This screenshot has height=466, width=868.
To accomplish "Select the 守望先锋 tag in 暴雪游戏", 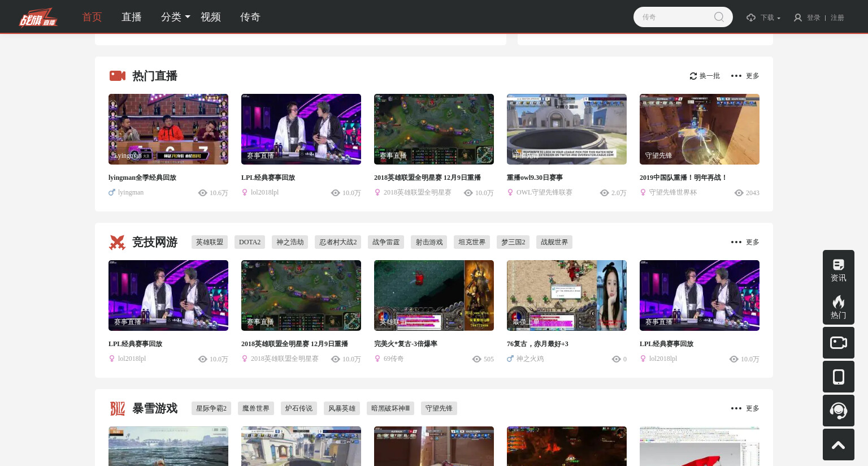I will (x=439, y=408).
